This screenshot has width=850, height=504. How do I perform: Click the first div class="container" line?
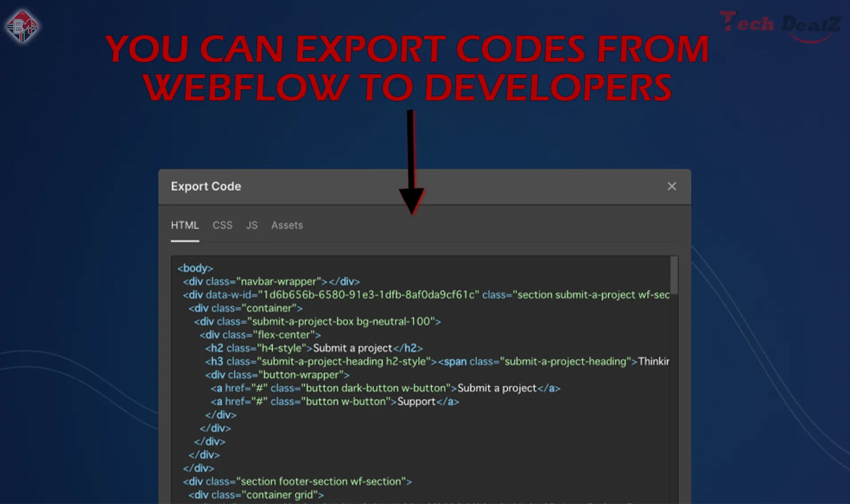tap(246, 308)
